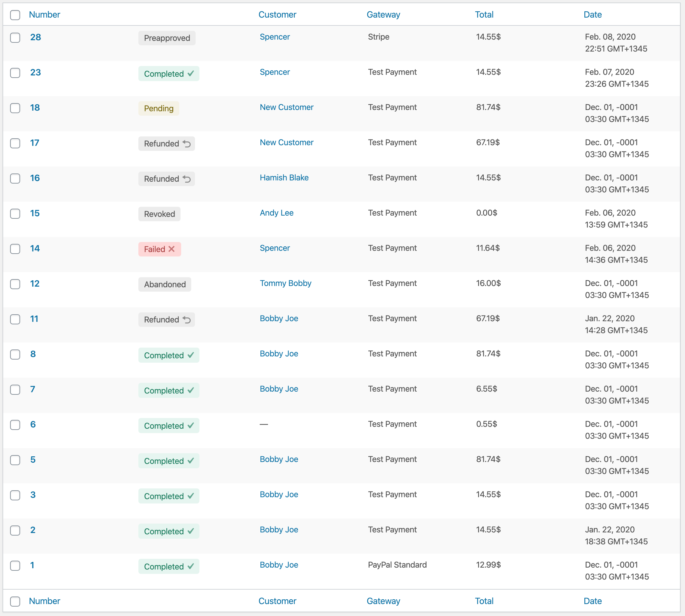Toggle the select-all checkbox in the header
This screenshot has width=685, height=616.
click(15, 15)
